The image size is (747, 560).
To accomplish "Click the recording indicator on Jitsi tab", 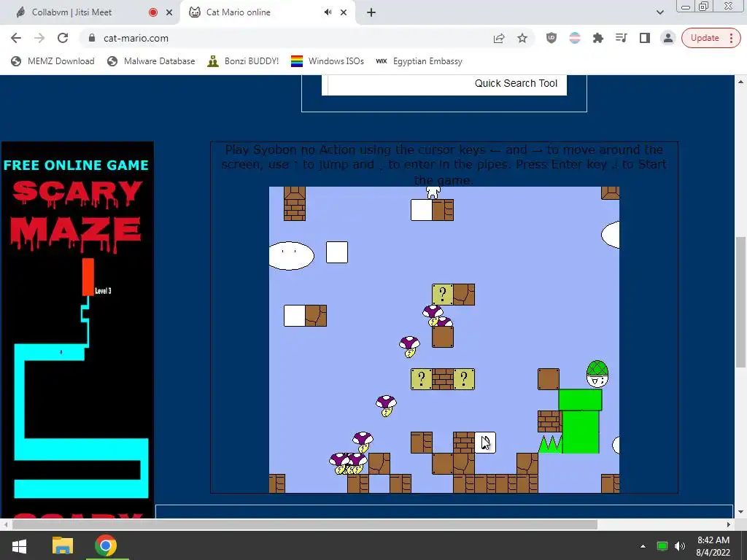I will 153,12.
